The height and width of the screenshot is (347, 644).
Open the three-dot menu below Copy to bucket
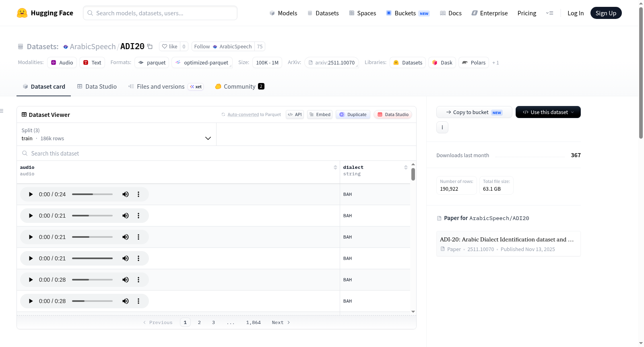442,127
